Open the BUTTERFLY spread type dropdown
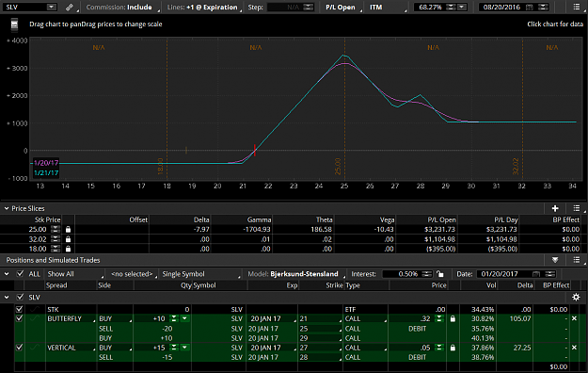The height and width of the screenshot is (373, 588). tap(71, 318)
